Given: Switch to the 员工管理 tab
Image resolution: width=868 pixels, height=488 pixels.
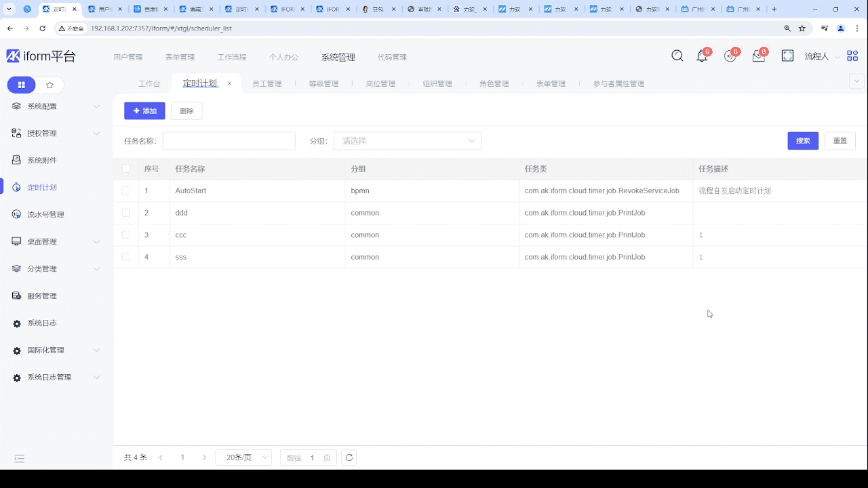Looking at the screenshot, I should pos(267,84).
